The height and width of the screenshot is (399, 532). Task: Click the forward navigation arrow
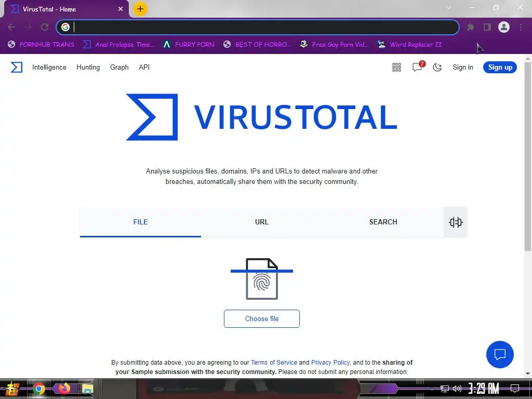click(28, 27)
